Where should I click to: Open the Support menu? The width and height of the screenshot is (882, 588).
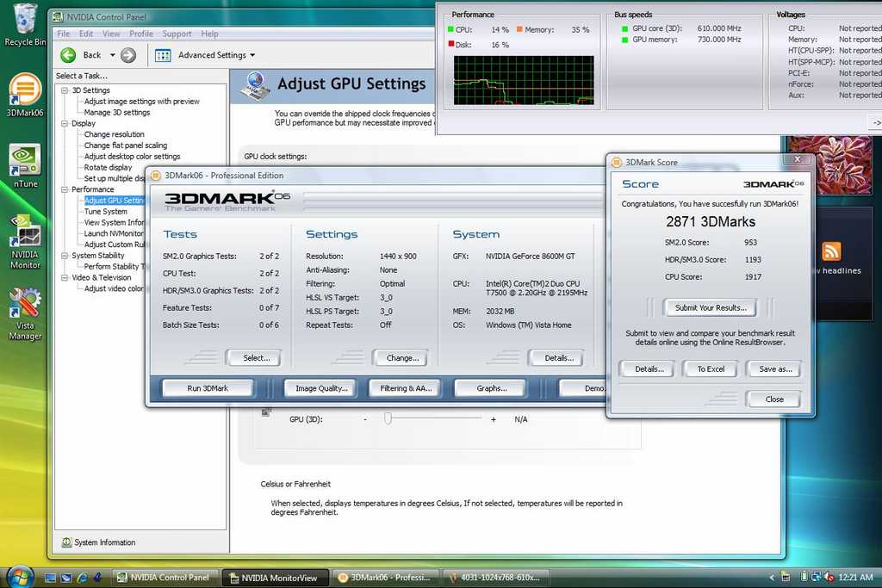[x=177, y=34]
